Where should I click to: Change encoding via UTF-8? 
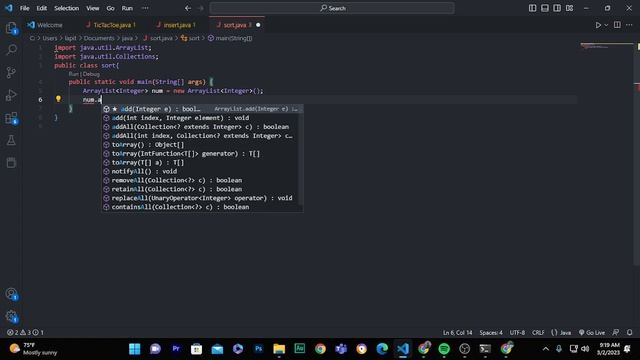pyautogui.click(x=517, y=333)
